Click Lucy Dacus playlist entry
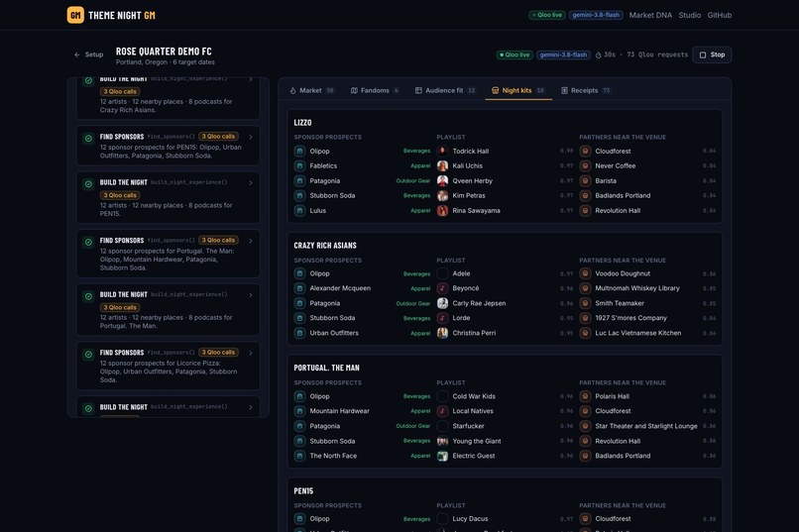This screenshot has width=799, height=532. click(x=505, y=519)
